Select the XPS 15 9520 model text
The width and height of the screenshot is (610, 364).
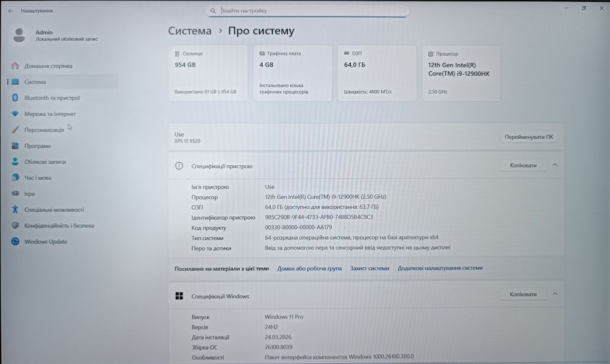(187, 141)
